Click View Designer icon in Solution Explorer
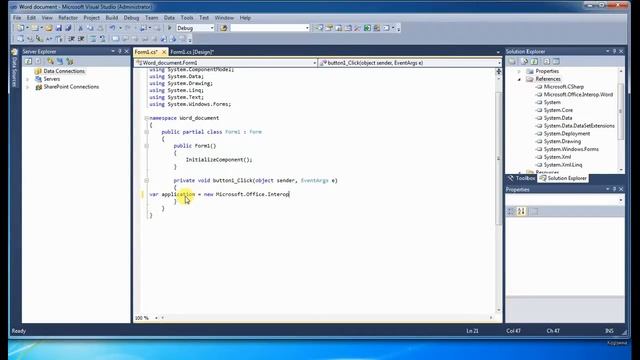This screenshot has height=360, width=640. tap(556, 61)
